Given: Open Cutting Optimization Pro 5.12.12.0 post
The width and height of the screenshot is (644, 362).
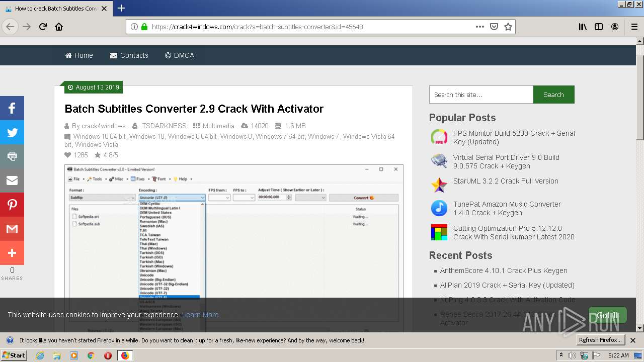Looking at the screenshot, I should 514,232.
